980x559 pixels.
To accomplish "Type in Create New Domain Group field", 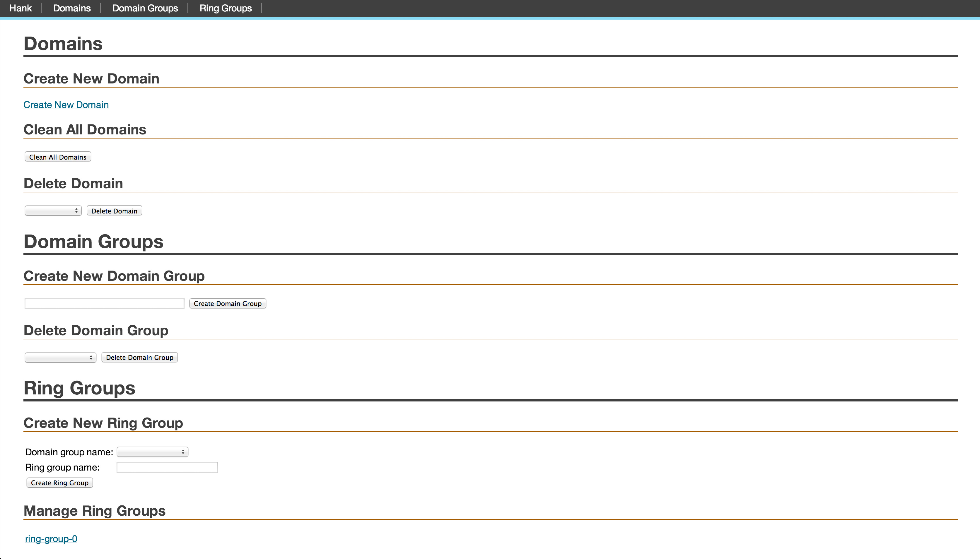I will click(x=104, y=303).
